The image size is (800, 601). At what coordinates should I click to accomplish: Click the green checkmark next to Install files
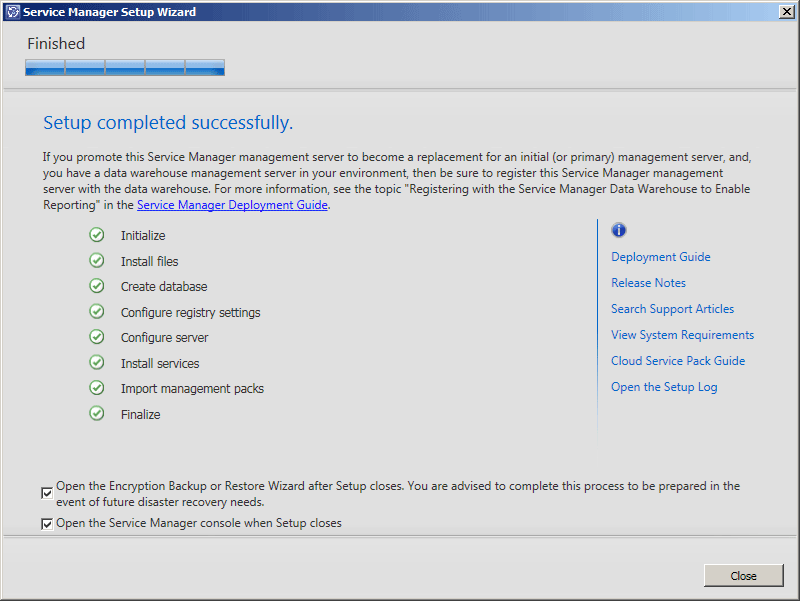[97, 261]
